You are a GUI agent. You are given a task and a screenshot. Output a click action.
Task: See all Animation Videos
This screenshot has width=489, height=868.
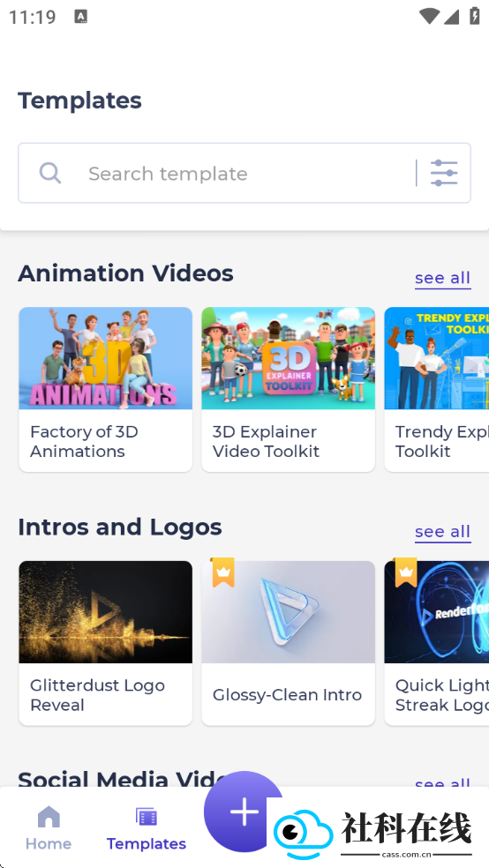[x=443, y=277]
